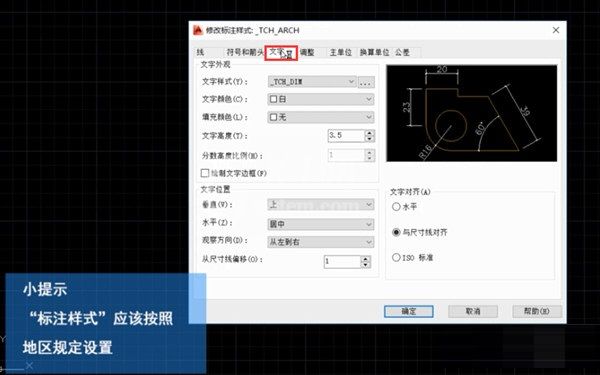Click the 无 swatch in 填充颜色
The height and width of the screenshot is (375, 600).
click(273, 117)
